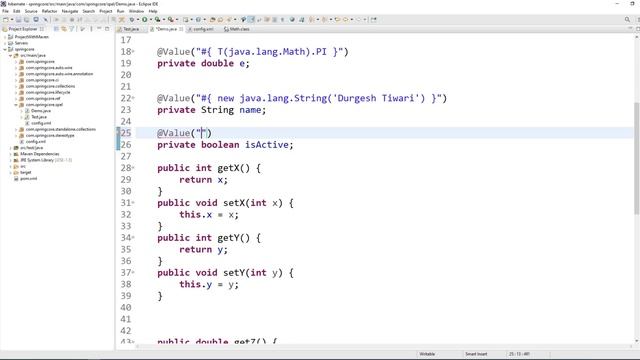Collapse the src/main/java folder
Viewport: 640px width, 360px height.
pos(11,55)
